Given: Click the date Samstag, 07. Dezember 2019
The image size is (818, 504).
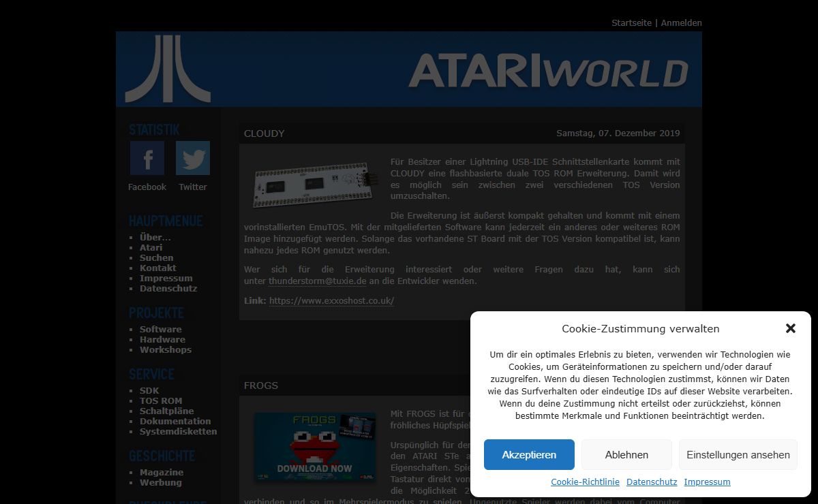Looking at the screenshot, I should 618,133.
